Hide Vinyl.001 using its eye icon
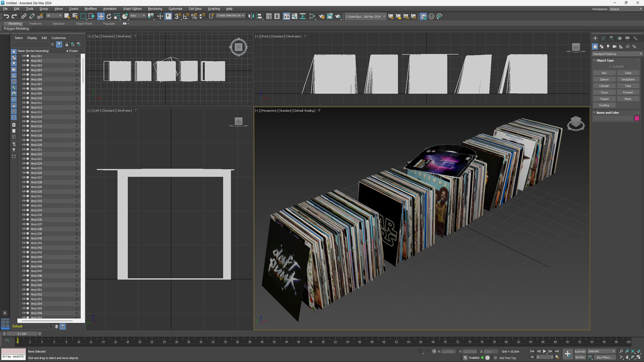This screenshot has width=644, height=362. [x=24, y=56]
